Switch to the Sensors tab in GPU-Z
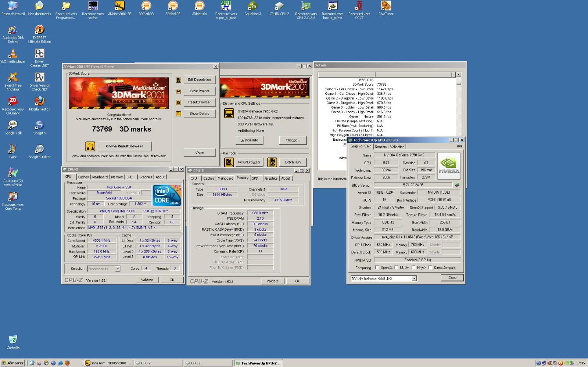Viewport: 588px width, 367px height. coord(381,147)
